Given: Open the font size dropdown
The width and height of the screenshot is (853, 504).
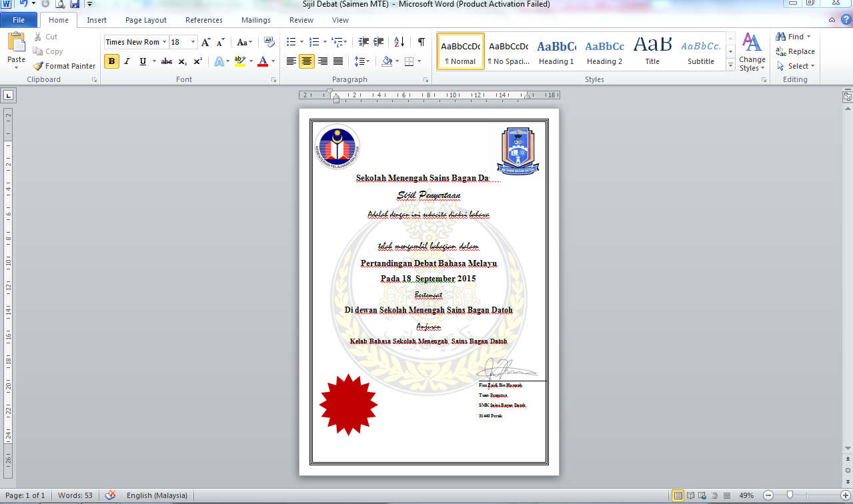Looking at the screenshot, I should (x=193, y=42).
